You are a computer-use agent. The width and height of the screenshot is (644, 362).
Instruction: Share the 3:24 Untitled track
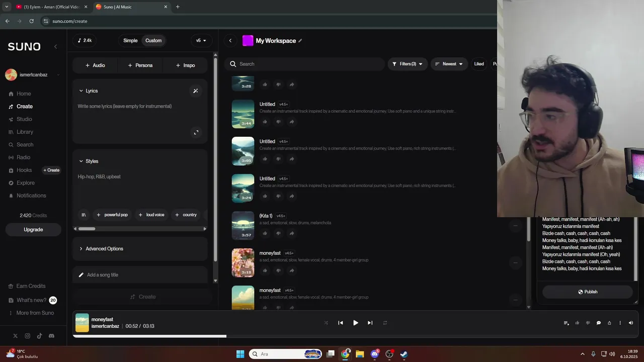(x=292, y=196)
